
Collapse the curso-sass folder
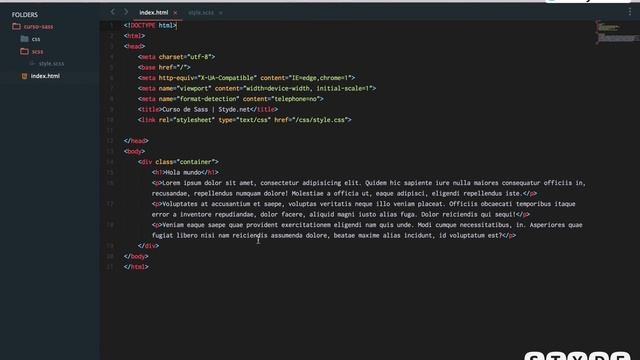38,27
